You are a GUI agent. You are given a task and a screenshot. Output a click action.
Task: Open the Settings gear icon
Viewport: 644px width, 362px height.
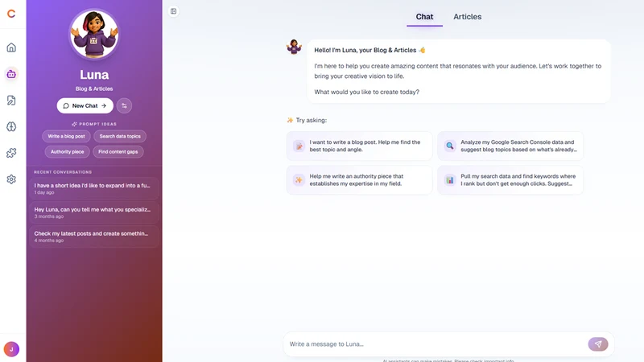11,179
